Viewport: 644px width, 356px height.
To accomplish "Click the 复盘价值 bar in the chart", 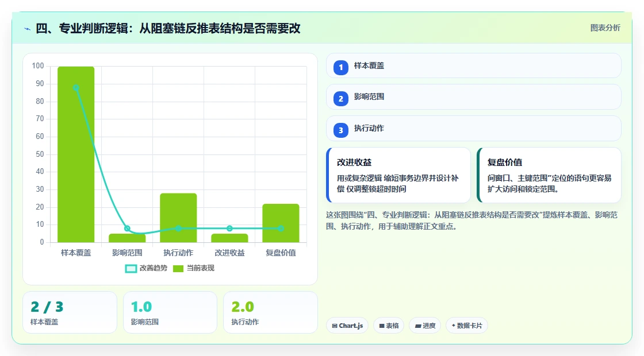I will [281, 223].
